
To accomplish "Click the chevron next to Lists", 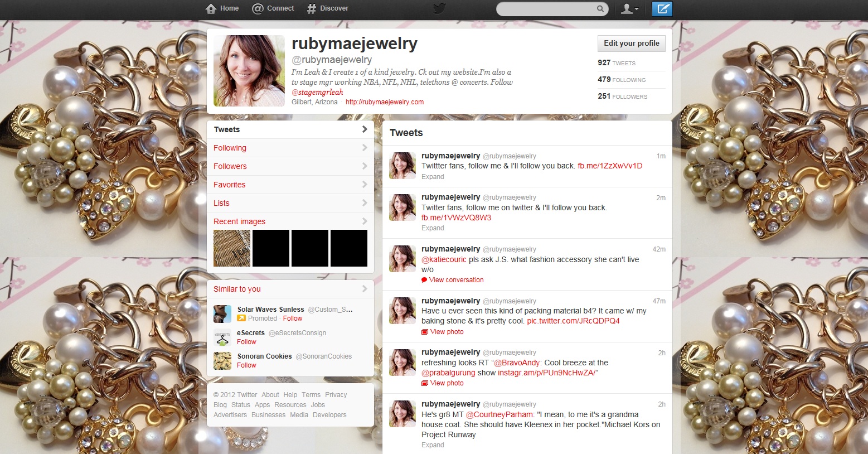I will click(365, 203).
